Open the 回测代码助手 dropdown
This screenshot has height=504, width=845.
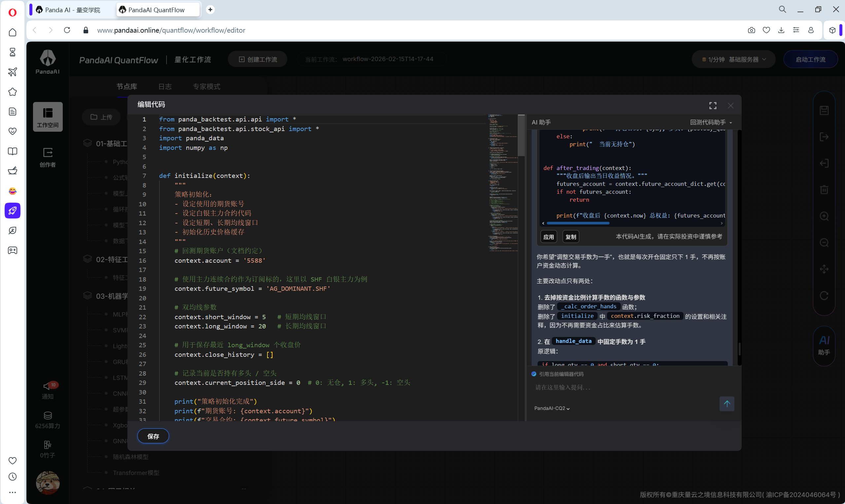(x=711, y=122)
